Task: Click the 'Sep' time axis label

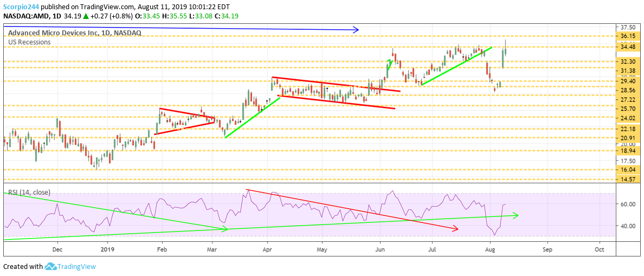Action: [546, 249]
